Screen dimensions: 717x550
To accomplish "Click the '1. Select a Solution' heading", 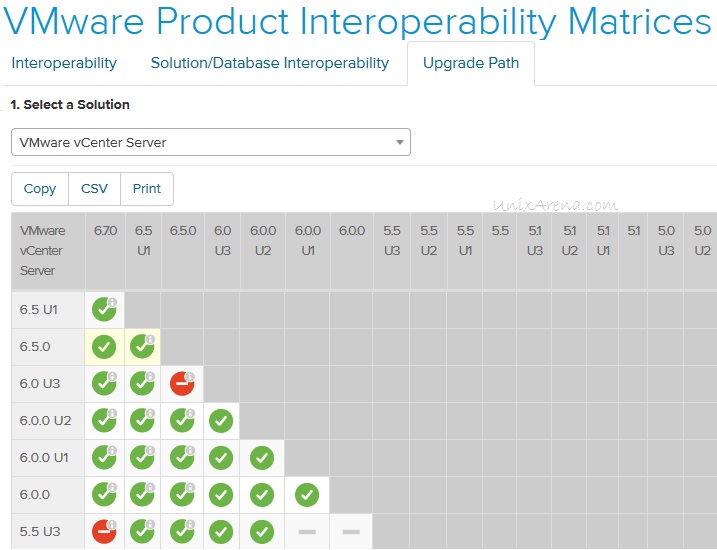I will [70, 105].
